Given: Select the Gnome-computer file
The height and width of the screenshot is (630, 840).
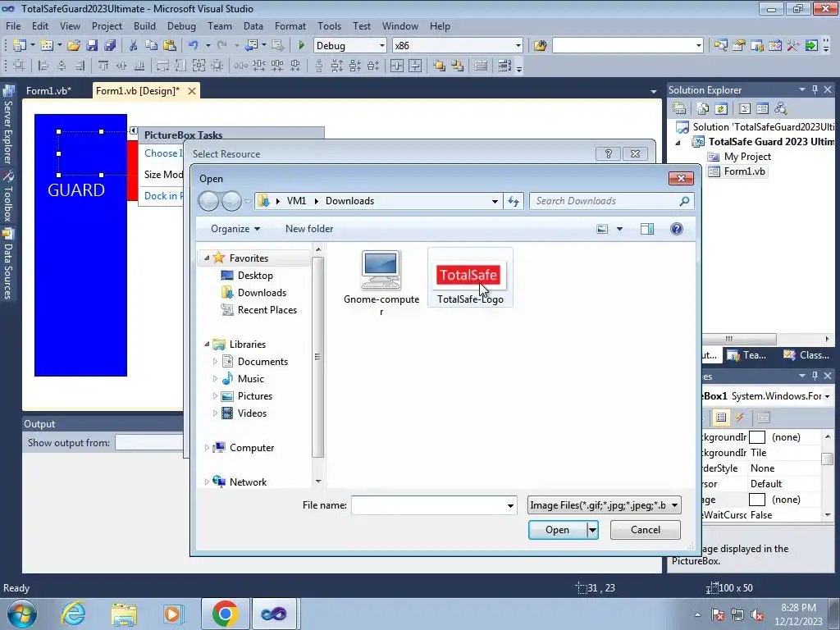Looking at the screenshot, I should click(x=381, y=283).
